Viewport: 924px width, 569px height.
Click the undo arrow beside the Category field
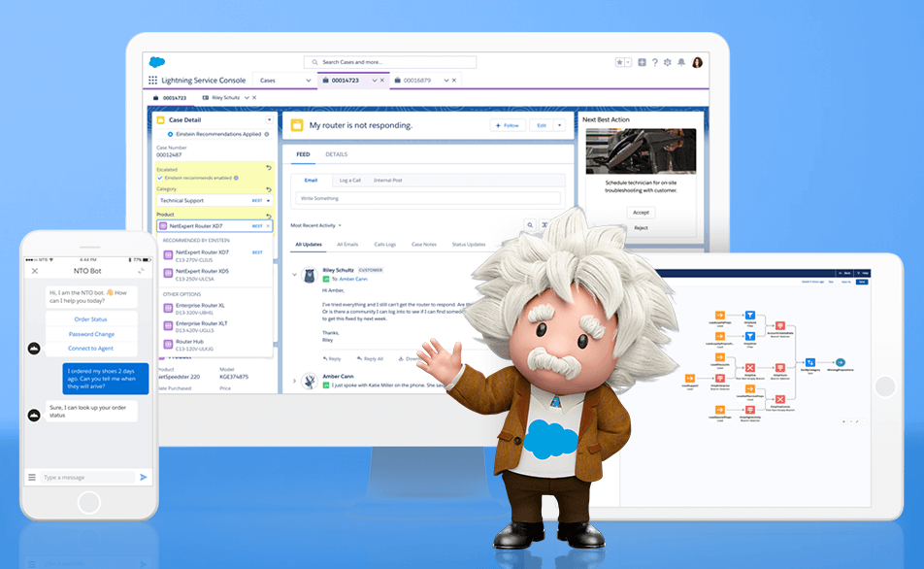click(268, 189)
